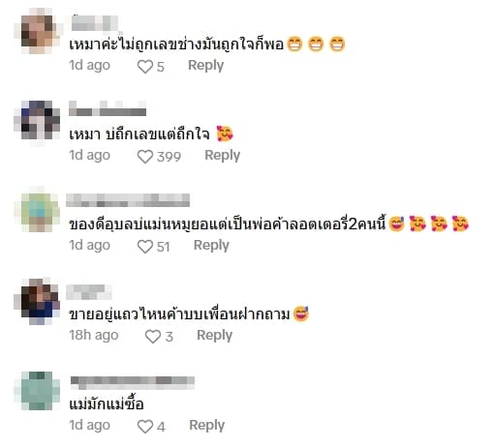Like the 18h ago comment

153,337
